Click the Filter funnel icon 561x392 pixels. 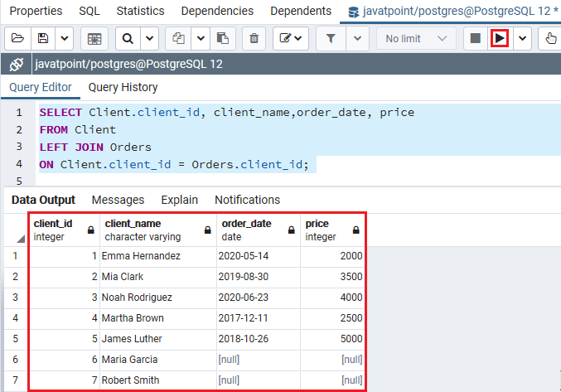(331, 38)
